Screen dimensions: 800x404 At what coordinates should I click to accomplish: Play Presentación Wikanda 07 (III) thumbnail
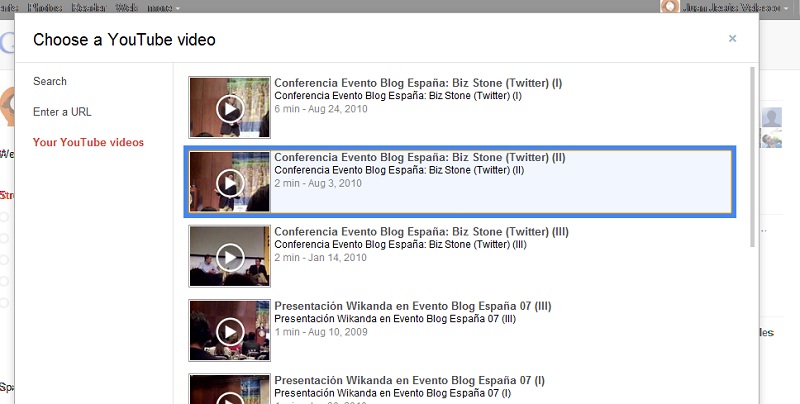230,331
